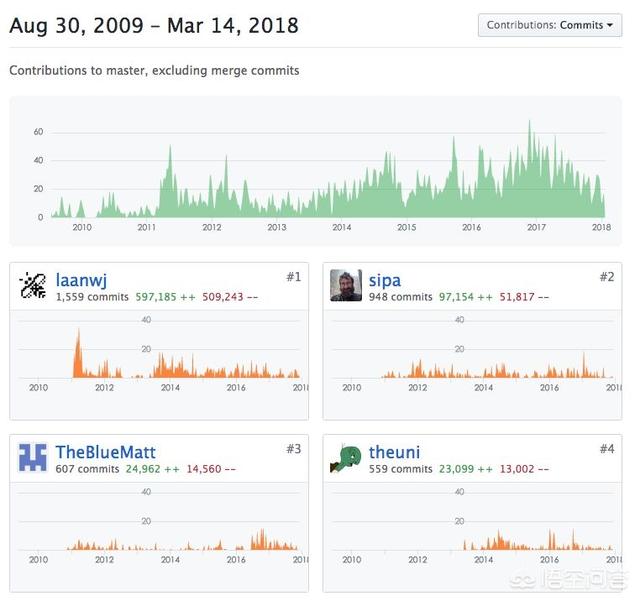Select theuni's green avatar icon
The height and width of the screenshot is (601, 640).
[346, 458]
